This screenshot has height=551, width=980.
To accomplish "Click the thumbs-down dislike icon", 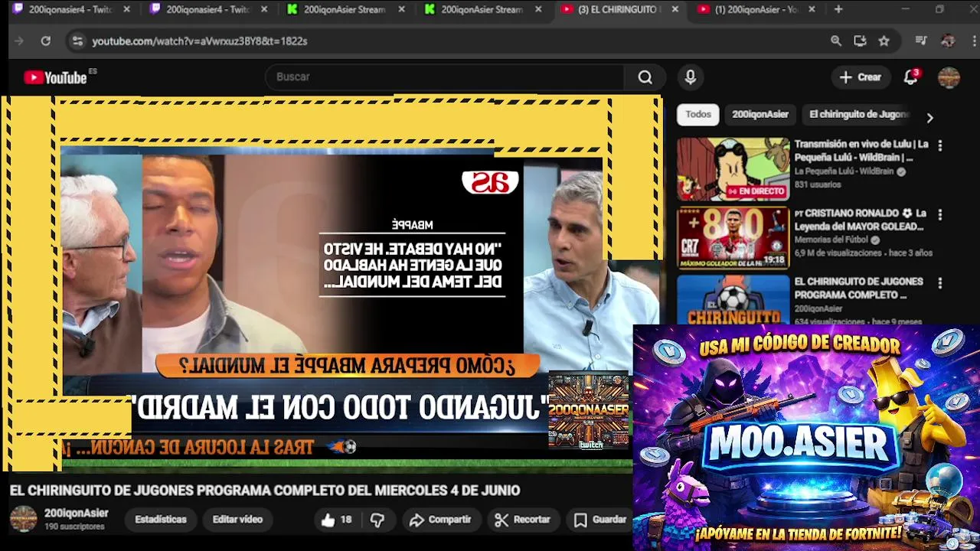I will (377, 520).
